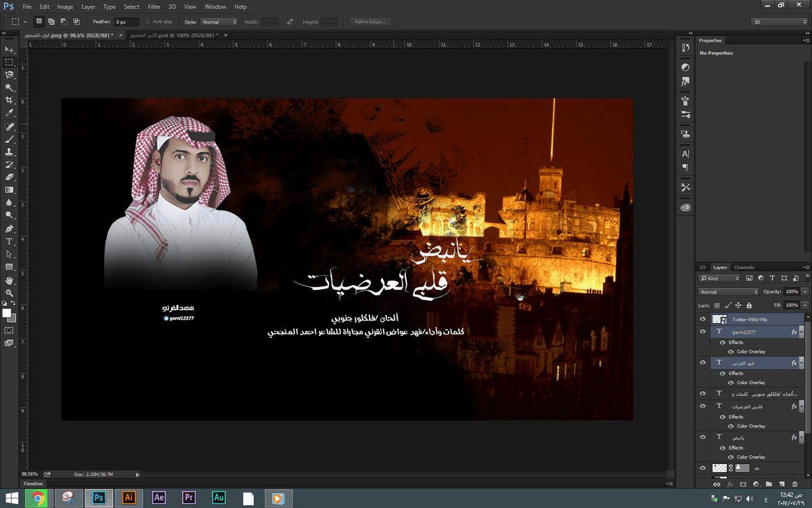Open the Filter menu
Viewport: 812px width, 508px height.
[x=154, y=6]
